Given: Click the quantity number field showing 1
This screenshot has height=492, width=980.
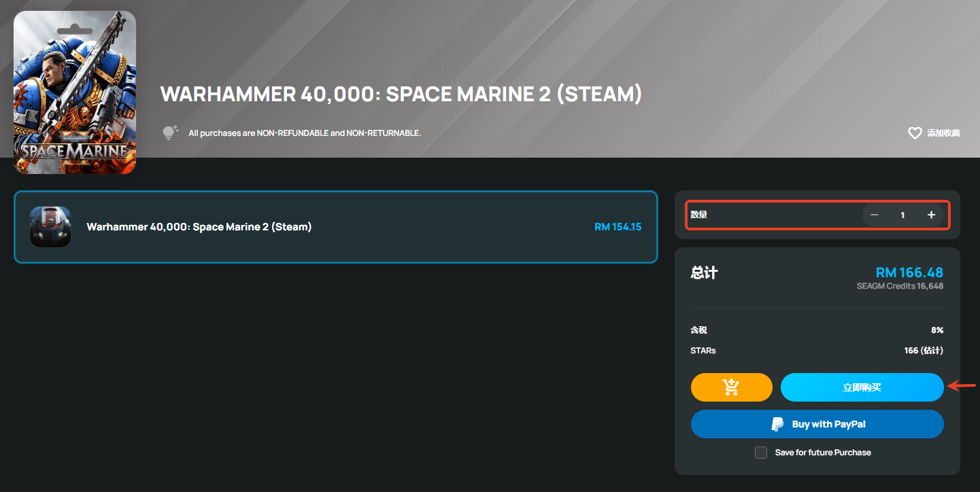Looking at the screenshot, I should (x=903, y=215).
